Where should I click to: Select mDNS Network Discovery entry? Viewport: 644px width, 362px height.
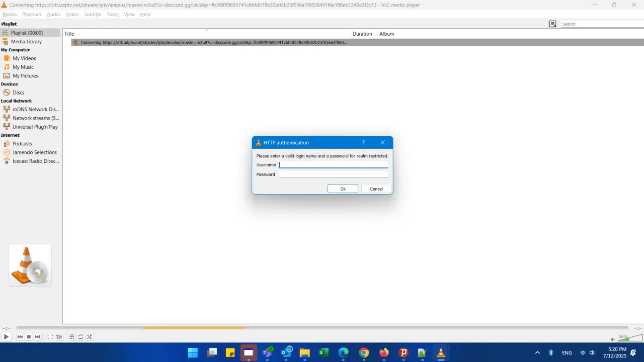click(x=31, y=109)
